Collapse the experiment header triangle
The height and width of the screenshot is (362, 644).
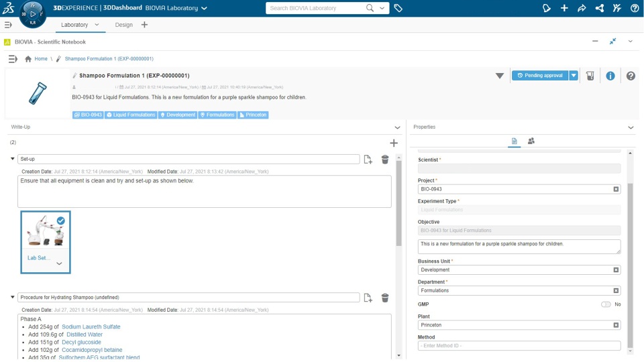(x=499, y=76)
